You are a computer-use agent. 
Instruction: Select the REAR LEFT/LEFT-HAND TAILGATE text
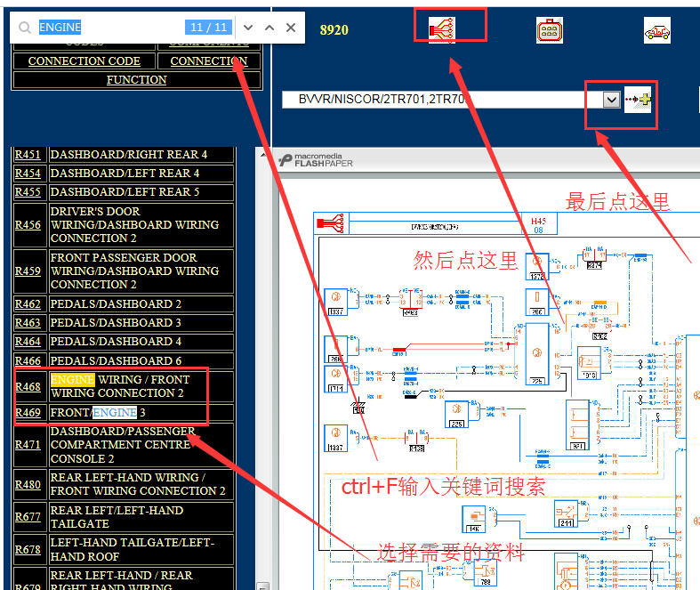(117, 517)
